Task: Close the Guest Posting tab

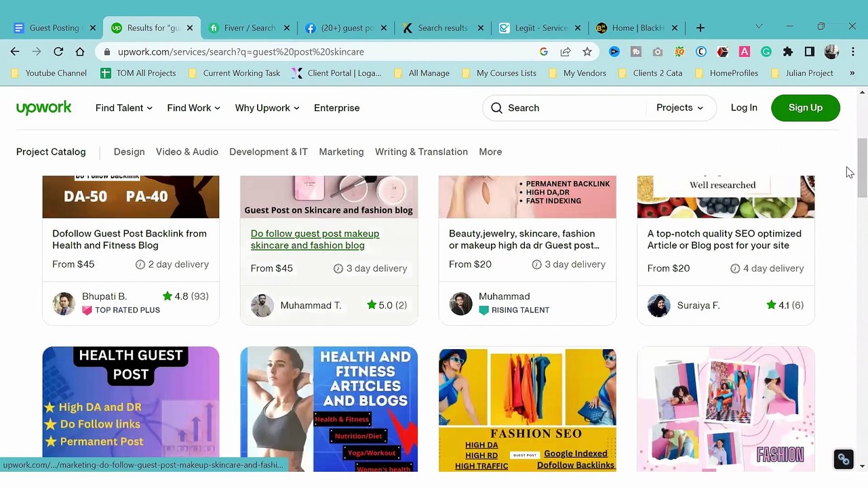Action: click(93, 28)
